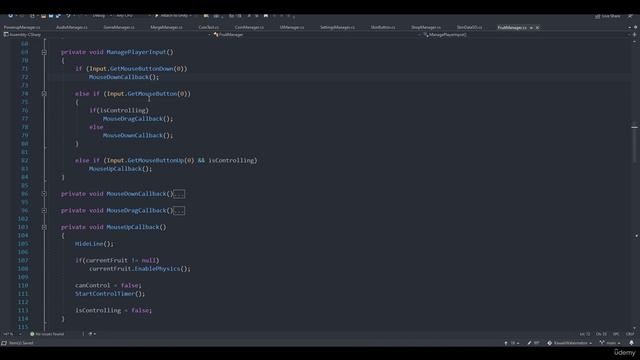
Task: Open the AudioManager.cs tab
Action: pyautogui.click(x=71, y=27)
